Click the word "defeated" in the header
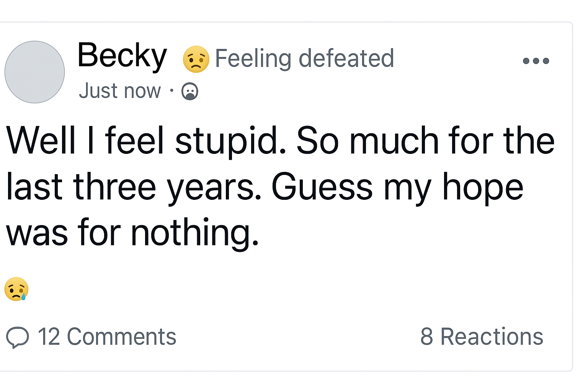The width and height of the screenshot is (588, 392). [346, 59]
